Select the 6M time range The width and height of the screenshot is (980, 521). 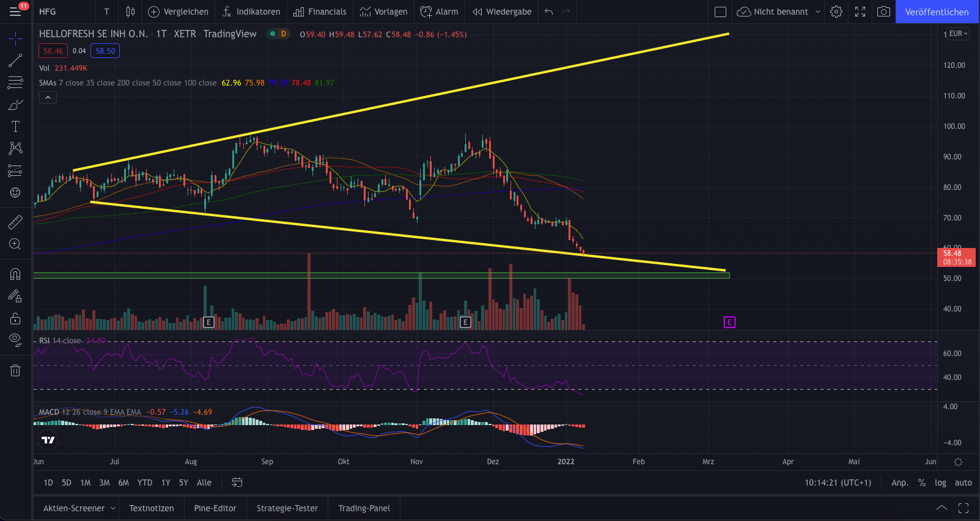click(x=123, y=483)
